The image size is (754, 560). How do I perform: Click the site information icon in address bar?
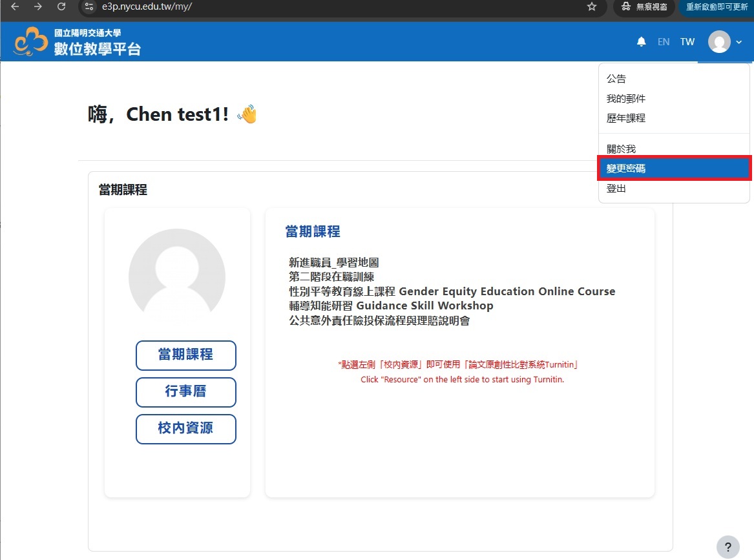pyautogui.click(x=90, y=6)
